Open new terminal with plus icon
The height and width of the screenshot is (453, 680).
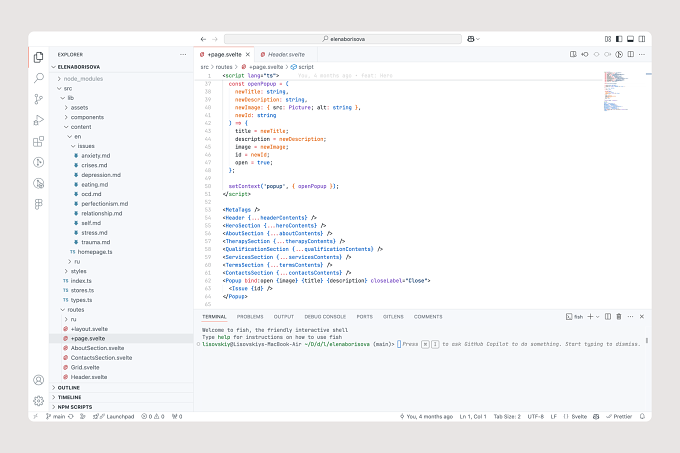590,317
